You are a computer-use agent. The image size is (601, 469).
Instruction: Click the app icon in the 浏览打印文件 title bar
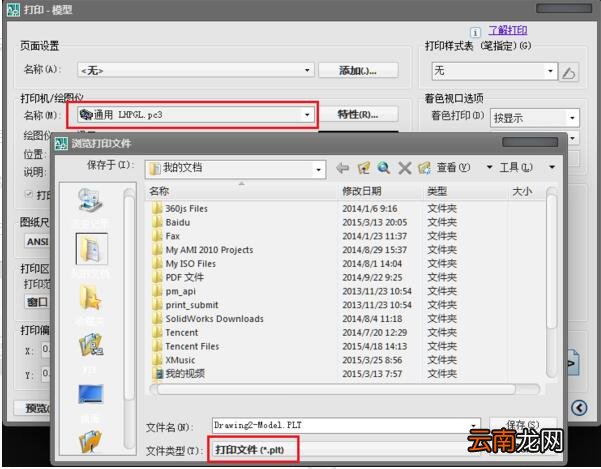tap(61, 144)
